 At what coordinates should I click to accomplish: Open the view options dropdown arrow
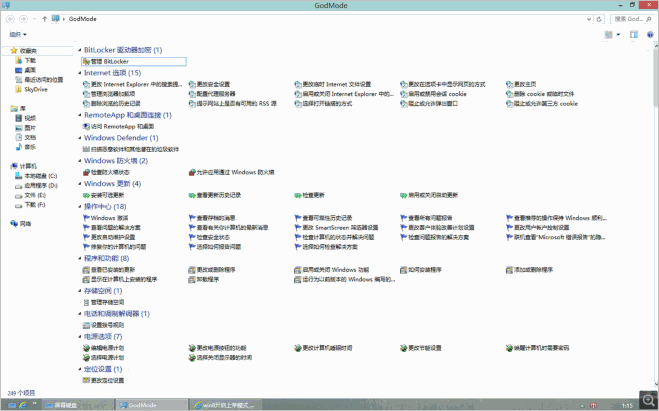click(618, 34)
